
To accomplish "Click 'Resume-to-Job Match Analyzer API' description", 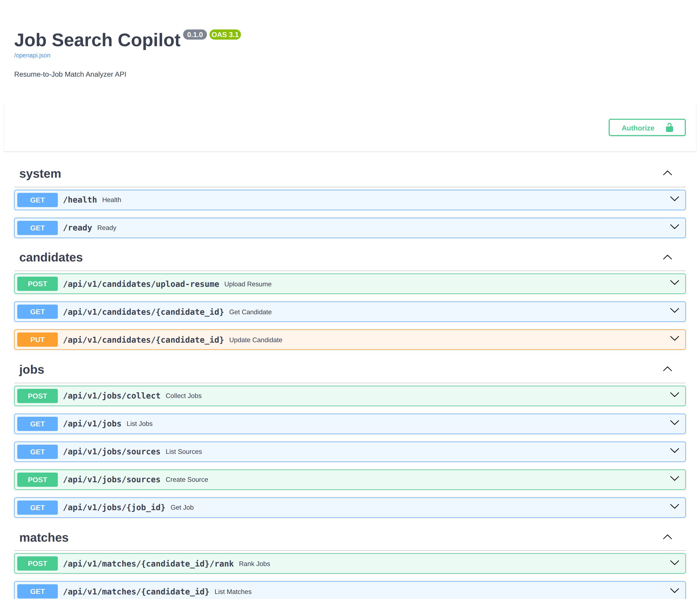I will [x=70, y=74].
